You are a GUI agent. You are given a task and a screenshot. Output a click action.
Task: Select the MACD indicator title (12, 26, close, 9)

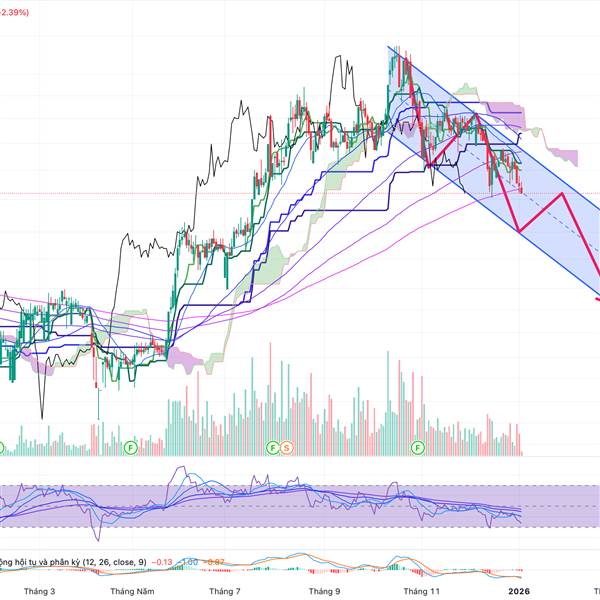(x=73, y=562)
